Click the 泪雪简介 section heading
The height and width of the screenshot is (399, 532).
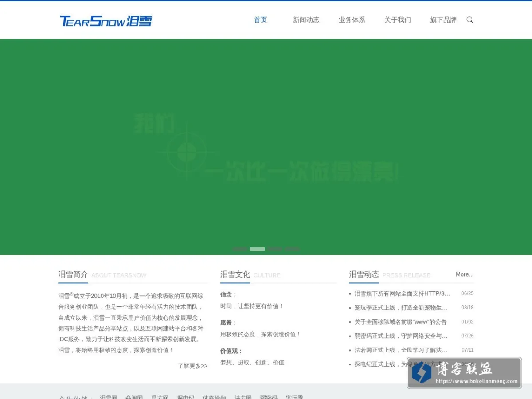coord(73,274)
